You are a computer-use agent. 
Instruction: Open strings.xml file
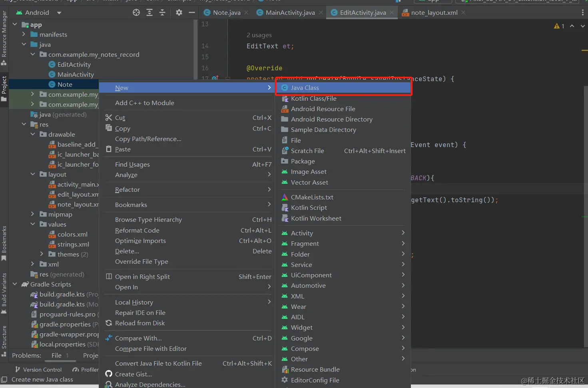73,244
